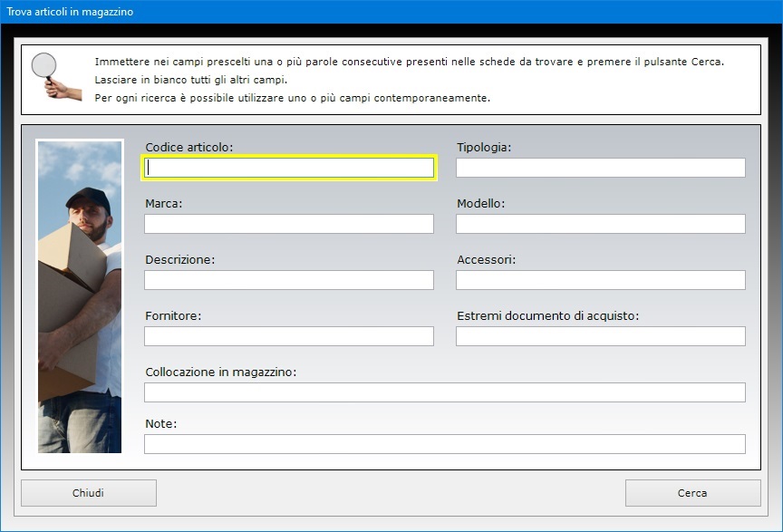Click the delivery man photo
This screenshot has width=783, height=532.
tap(80, 296)
